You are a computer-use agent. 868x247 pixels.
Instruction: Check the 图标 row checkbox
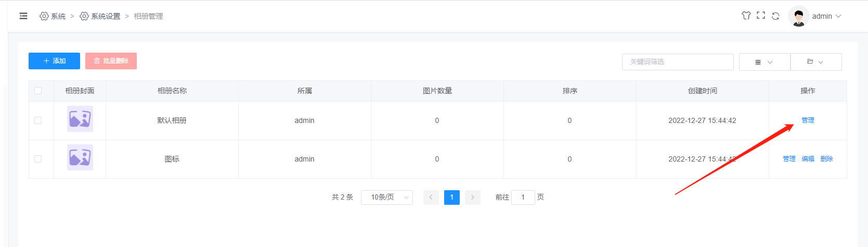tap(38, 159)
